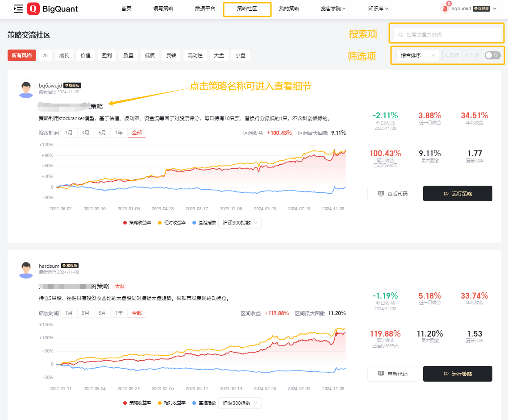Toggle orange 相对收益率 legend in first chart
This screenshot has height=420, width=508.
pyautogui.click(x=172, y=222)
